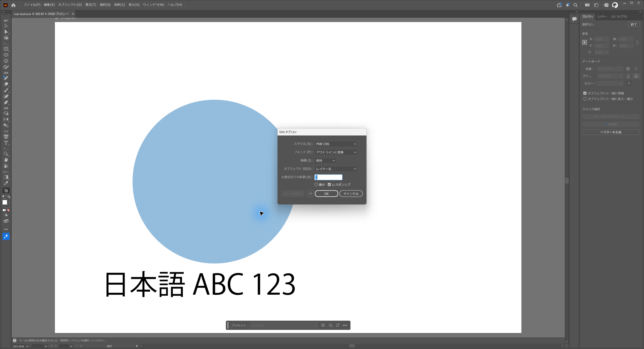Open オブジェクト ID dropdown showing レイヤー名
644x349 pixels.
336,169
